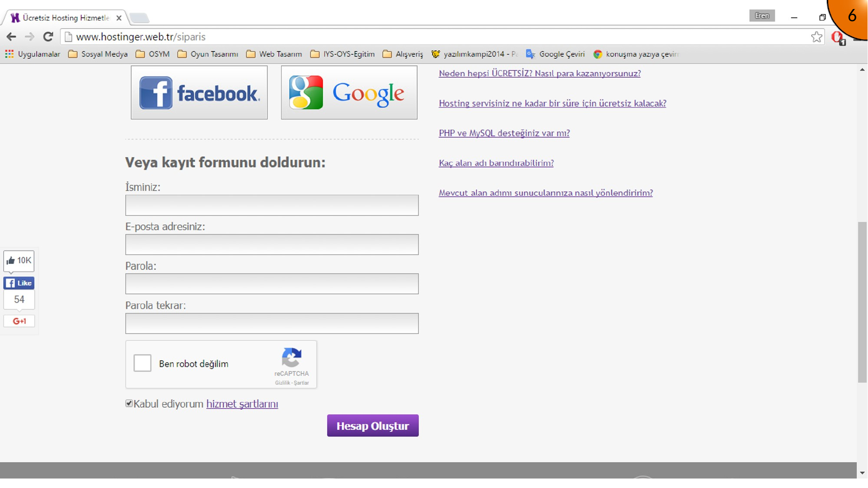Open the reCAPTCHA Gizlilik link
This screenshot has height=488, width=868.
point(282,383)
